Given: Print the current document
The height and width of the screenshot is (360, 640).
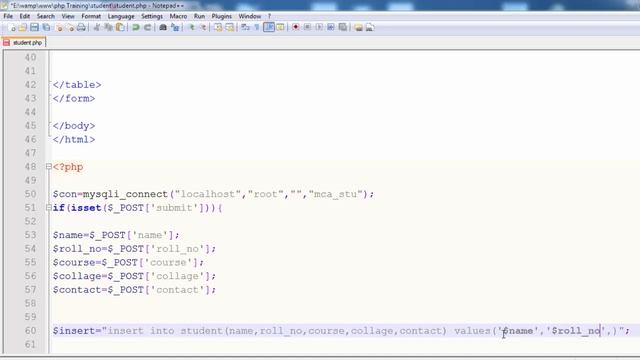Looking at the screenshot, I should (x=81, y=27).
